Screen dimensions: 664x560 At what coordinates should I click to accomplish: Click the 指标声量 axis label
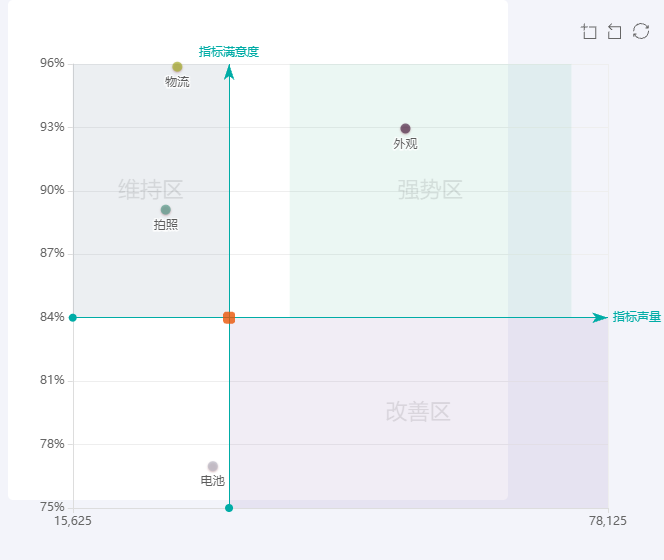(x=637, y=317)
